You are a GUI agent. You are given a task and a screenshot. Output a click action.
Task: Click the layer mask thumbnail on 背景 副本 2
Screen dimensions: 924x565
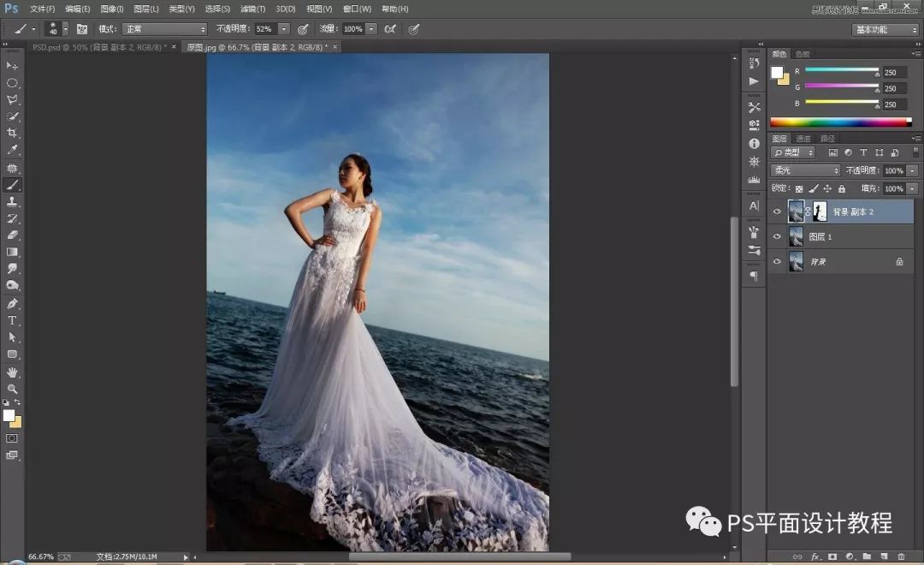coord(820,211)
